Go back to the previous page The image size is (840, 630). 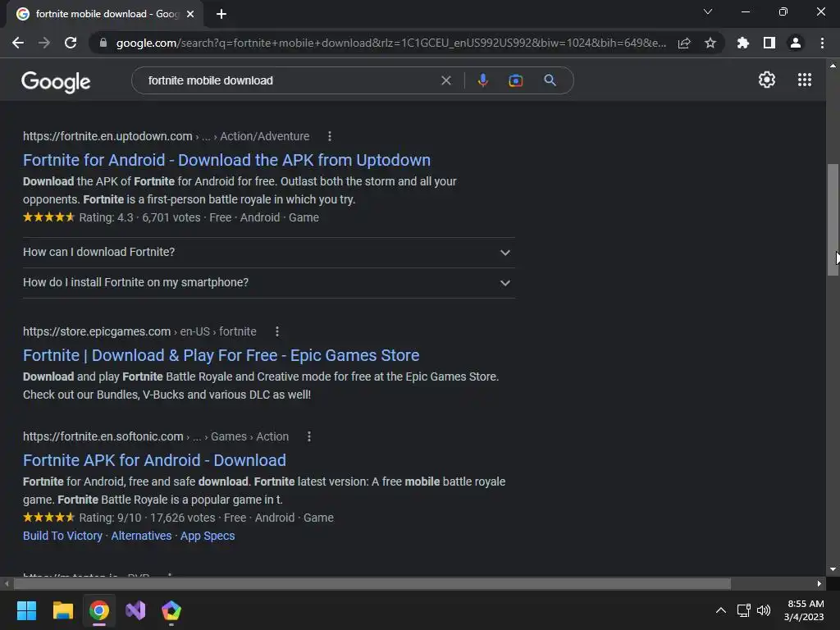point(18,43)
